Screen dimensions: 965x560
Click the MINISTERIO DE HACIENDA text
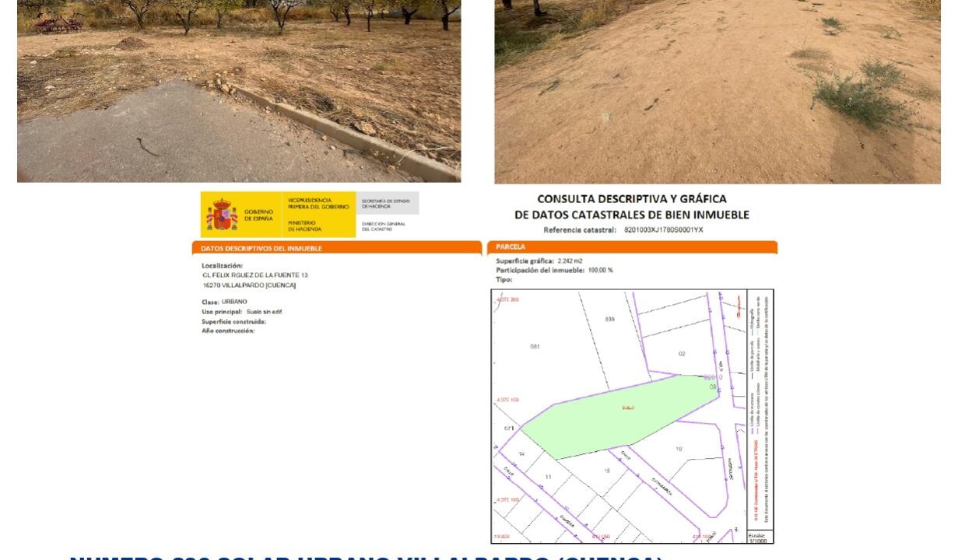[x=305, y=226]
